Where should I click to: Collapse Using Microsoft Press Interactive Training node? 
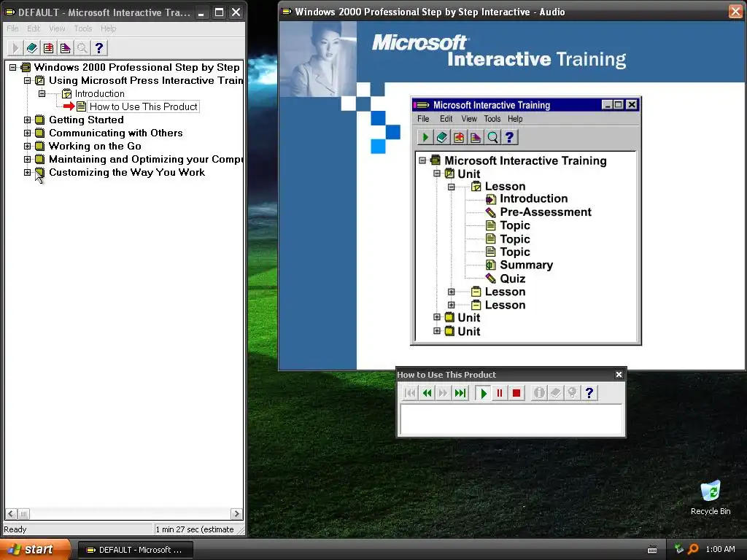click(x=27, y=80)
